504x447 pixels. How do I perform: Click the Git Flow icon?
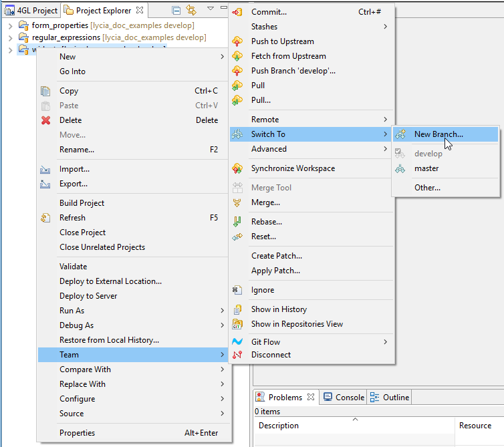pos(237,342)
